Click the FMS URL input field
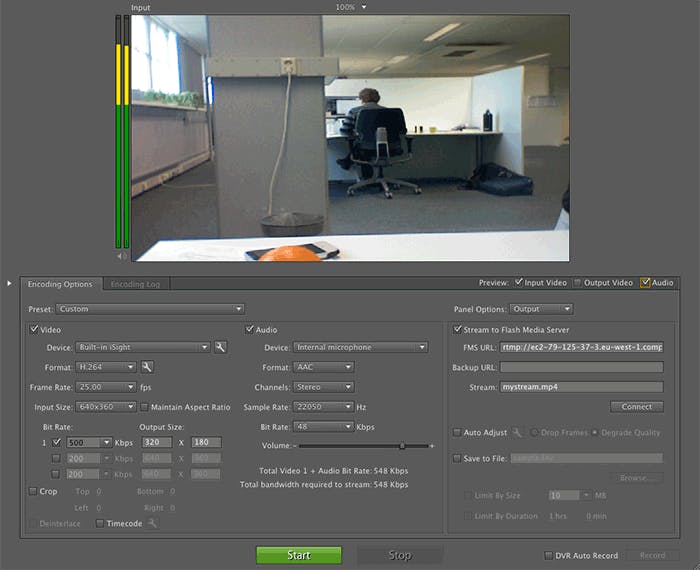The width and height of the screenshot is (700, 570). click(581, 347)
